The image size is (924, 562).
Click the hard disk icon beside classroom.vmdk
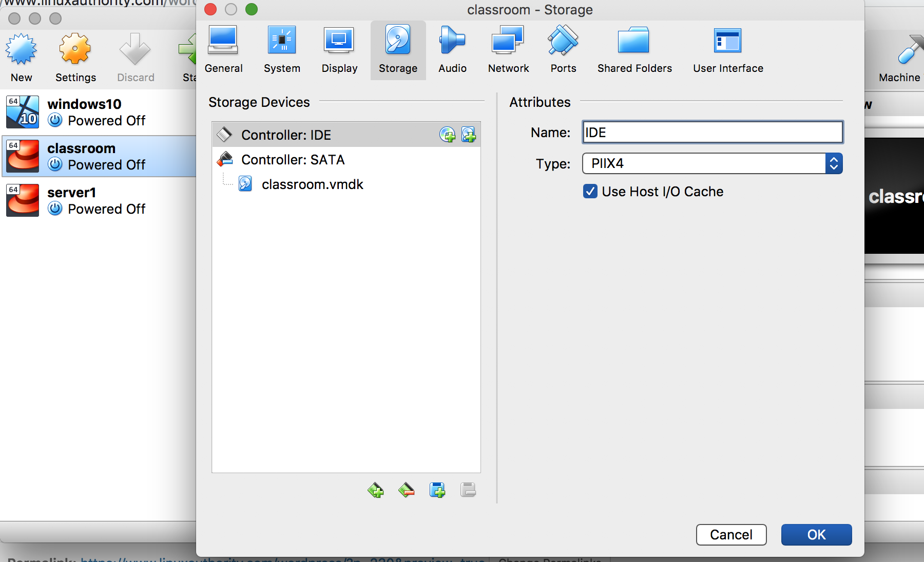click(245, 184)
